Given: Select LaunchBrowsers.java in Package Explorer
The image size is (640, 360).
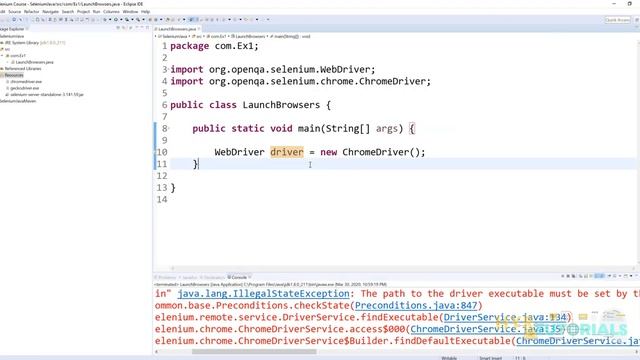Looking at the screenshot, I should [x=32, y=62].
